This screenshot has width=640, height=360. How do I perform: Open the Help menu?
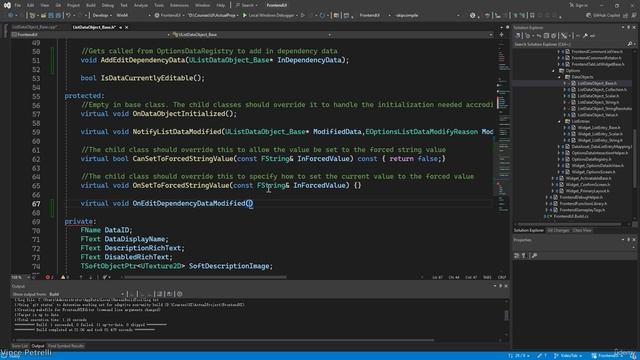(220, 5)
